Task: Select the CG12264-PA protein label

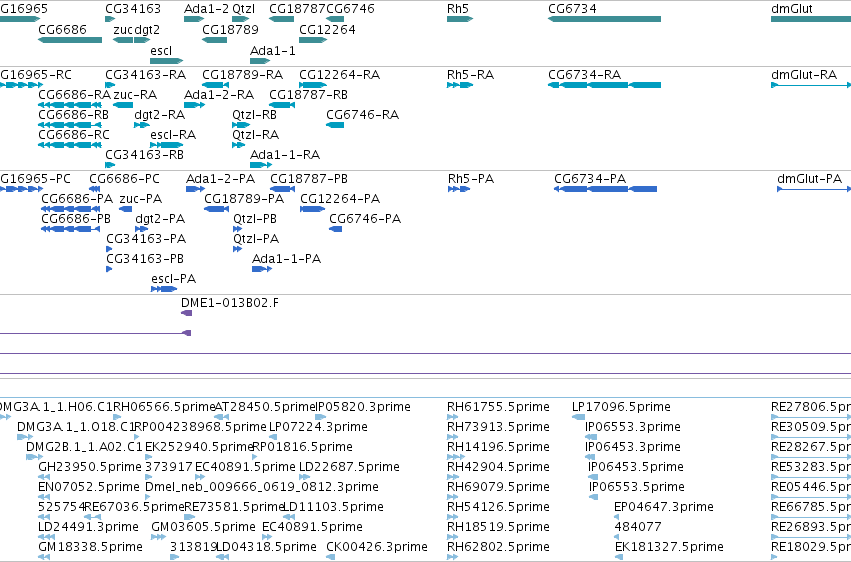Action: coord(340,199)
